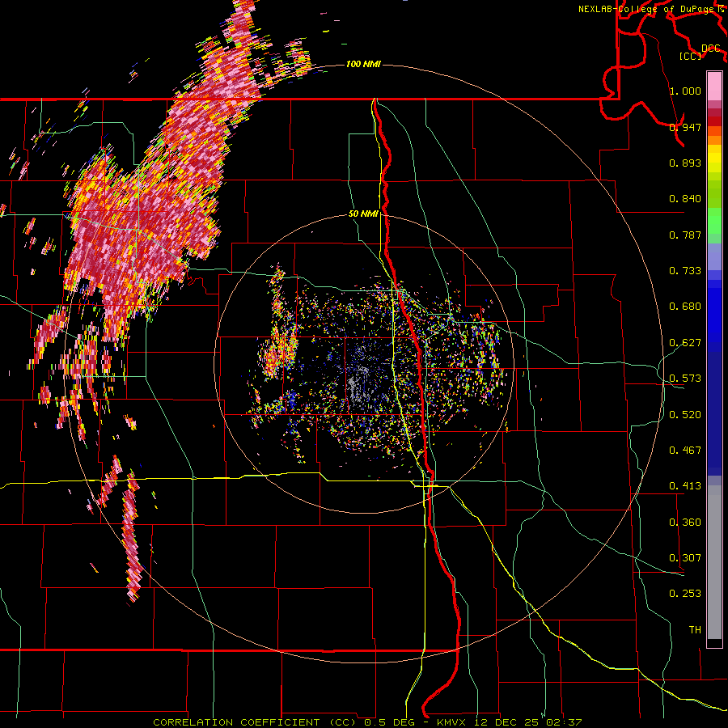
Task: Click the gray clutter at the radar center
Action: (360, 384)
